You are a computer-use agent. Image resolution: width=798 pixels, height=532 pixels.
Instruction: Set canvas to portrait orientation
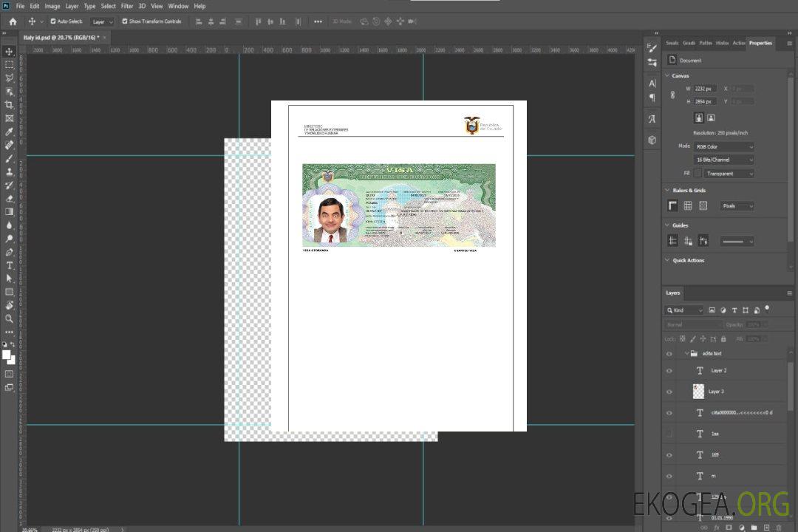tap(699, 118)
